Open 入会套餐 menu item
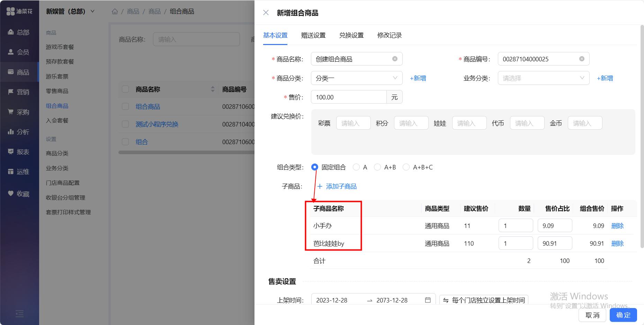 (x=57, y=120)
